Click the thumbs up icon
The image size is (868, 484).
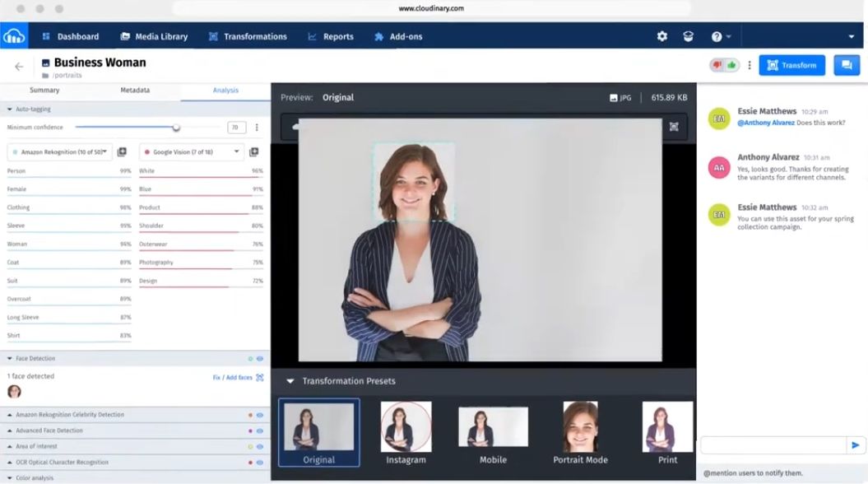[731, 65]
